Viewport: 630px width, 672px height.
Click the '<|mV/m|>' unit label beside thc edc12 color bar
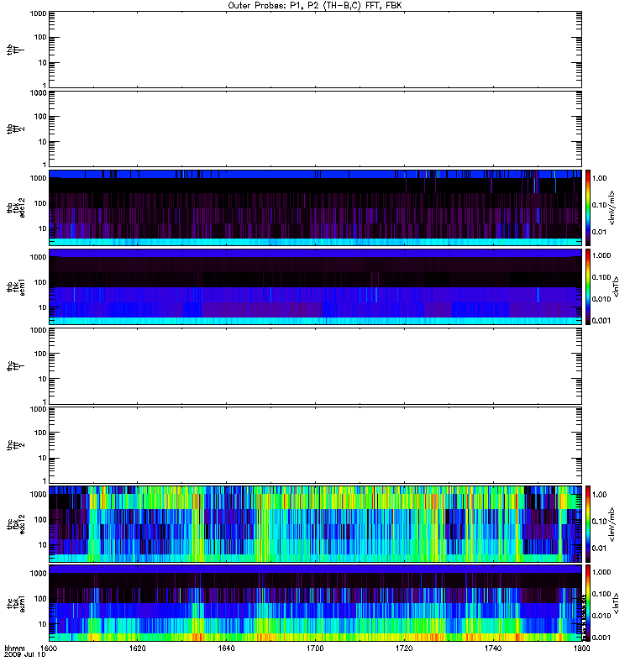612,524
